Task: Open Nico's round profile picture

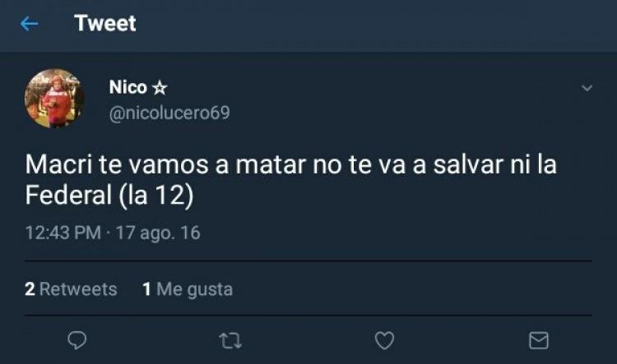Action: click(x=54, y=99)
